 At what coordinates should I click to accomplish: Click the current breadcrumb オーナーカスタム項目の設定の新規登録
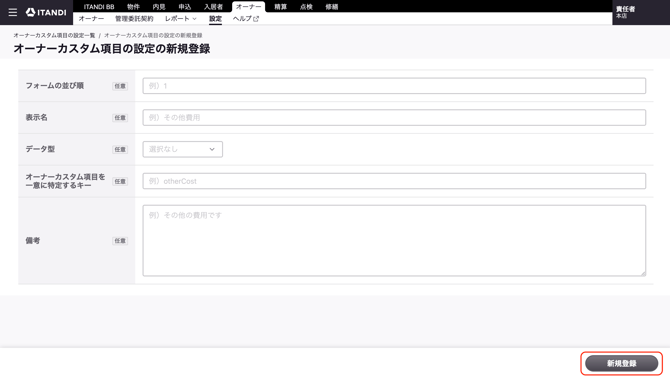click(153, 35)
